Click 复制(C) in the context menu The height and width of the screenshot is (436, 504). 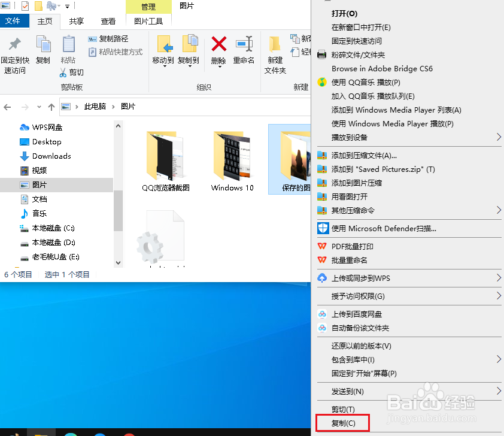(344, 423)
